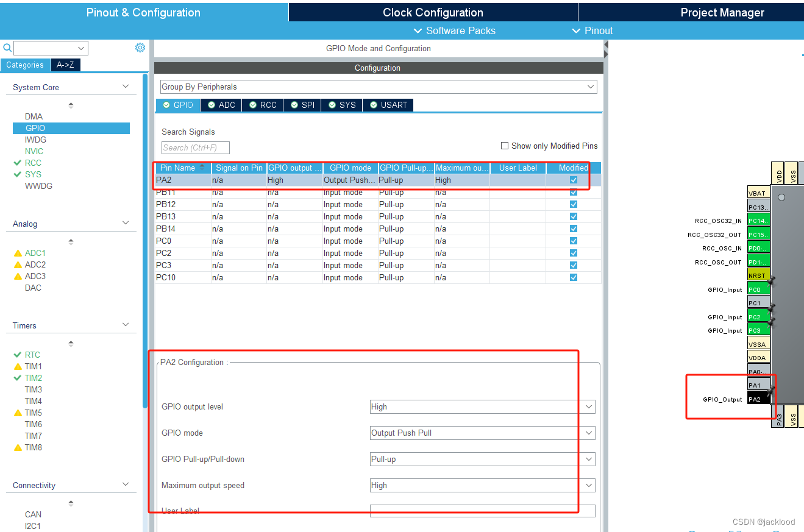This screenshot has height=532, width=804.
Task: Select the PC3 pin on the chip
Action: [758, 330]
